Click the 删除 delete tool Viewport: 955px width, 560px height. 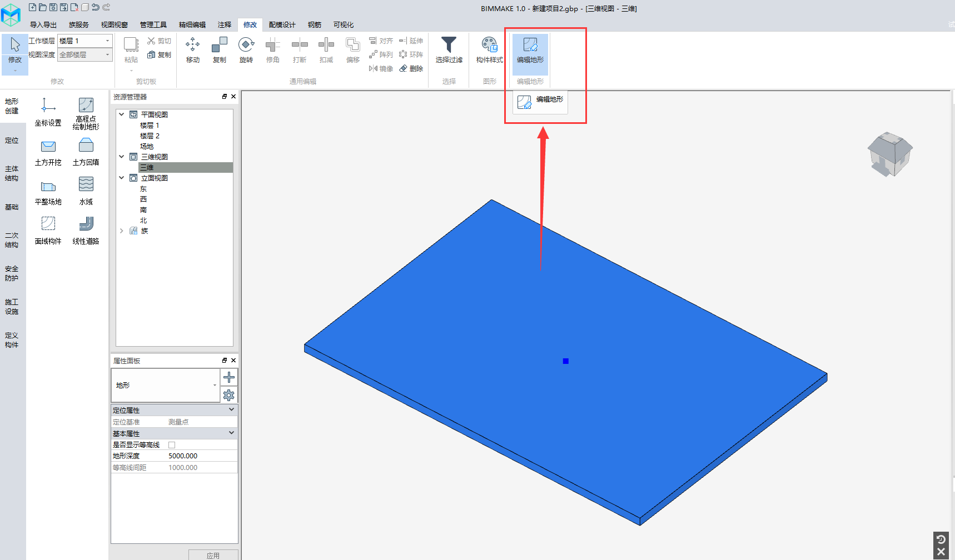click(x=411, y=69)
